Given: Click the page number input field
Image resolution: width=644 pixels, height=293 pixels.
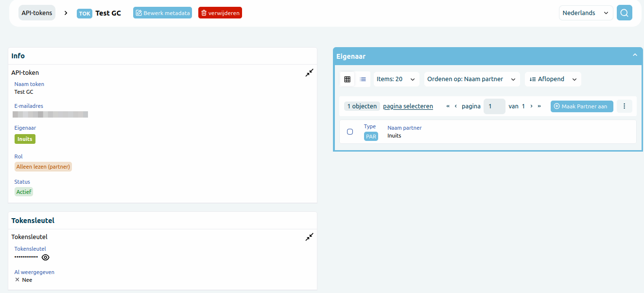Looking at the screenshot, I should (494, 106).
